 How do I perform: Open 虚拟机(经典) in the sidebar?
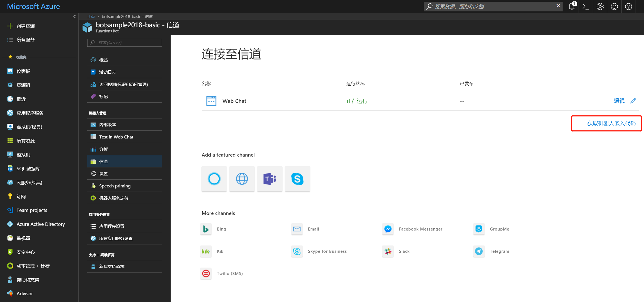click(x=29, y=127)
